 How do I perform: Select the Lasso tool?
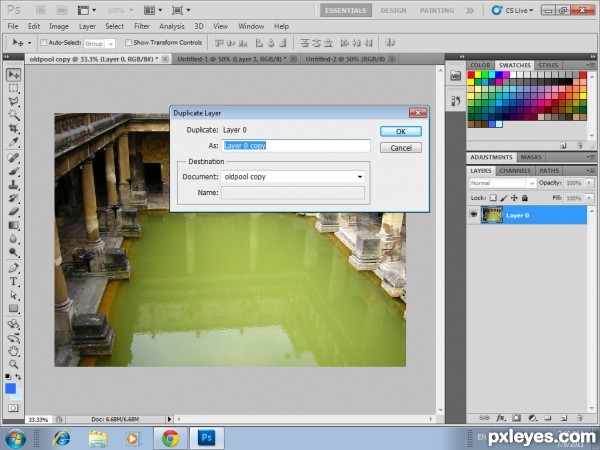(13, 101)
